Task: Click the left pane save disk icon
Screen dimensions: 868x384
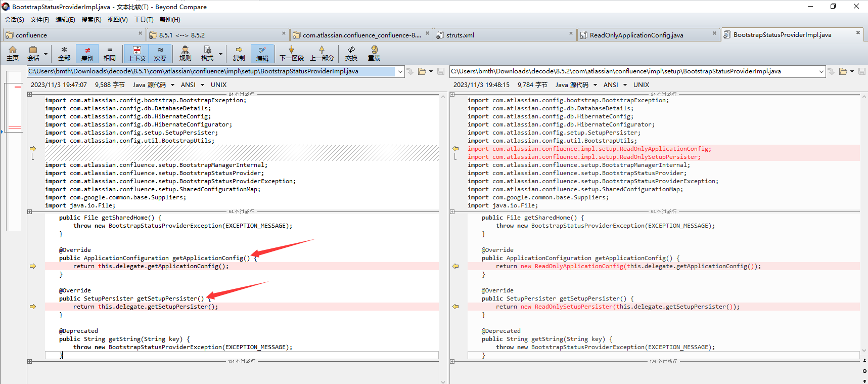Action: point(440,71)
